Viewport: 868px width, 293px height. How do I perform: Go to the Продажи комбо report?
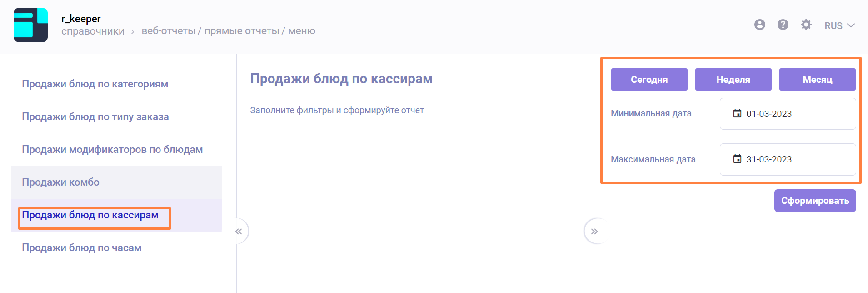coord(61,182)
